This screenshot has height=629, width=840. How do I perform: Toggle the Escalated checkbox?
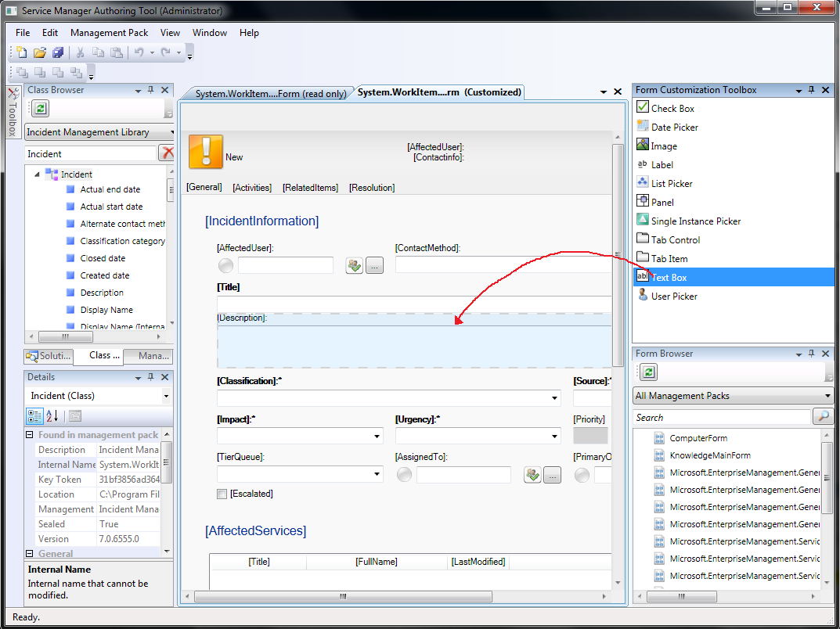222,494
